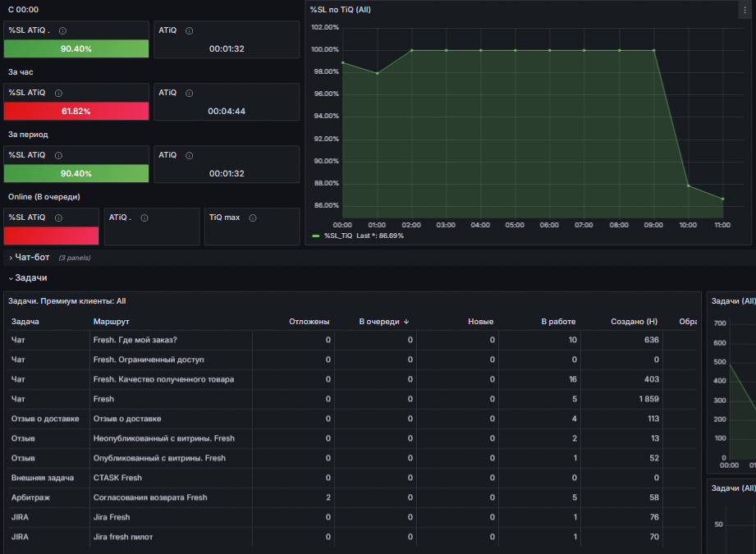Click the В работе column header

[558, 322]
